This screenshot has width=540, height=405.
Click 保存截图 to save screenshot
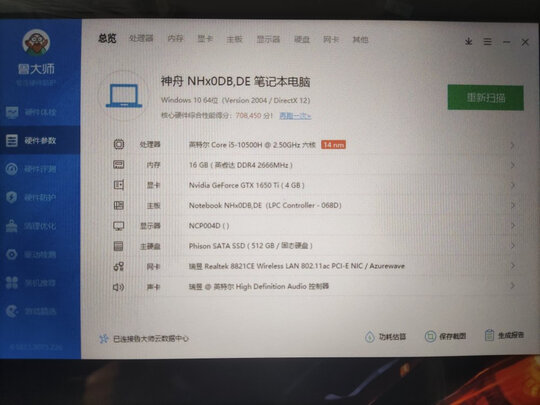pos(446,336)
